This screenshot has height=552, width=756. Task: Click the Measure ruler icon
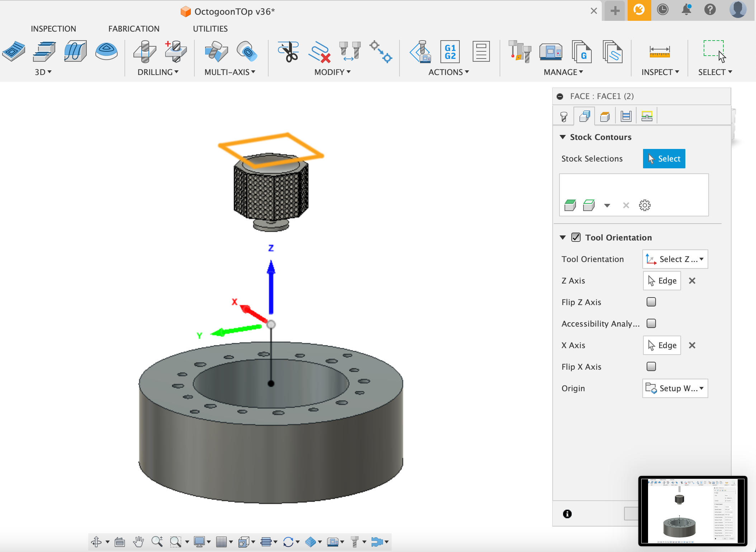pyautogui.click(x=660, y=52)
